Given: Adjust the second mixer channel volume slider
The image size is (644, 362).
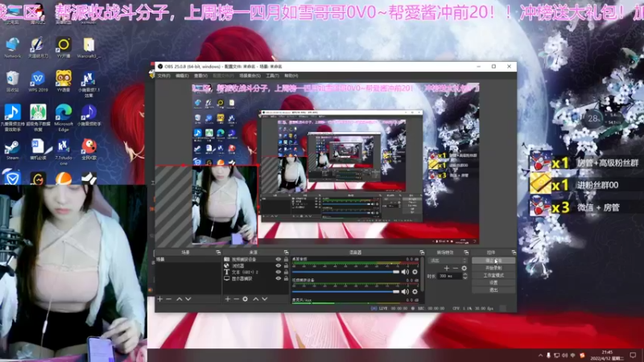Looking at the screenshot, I should coord(345,291).
